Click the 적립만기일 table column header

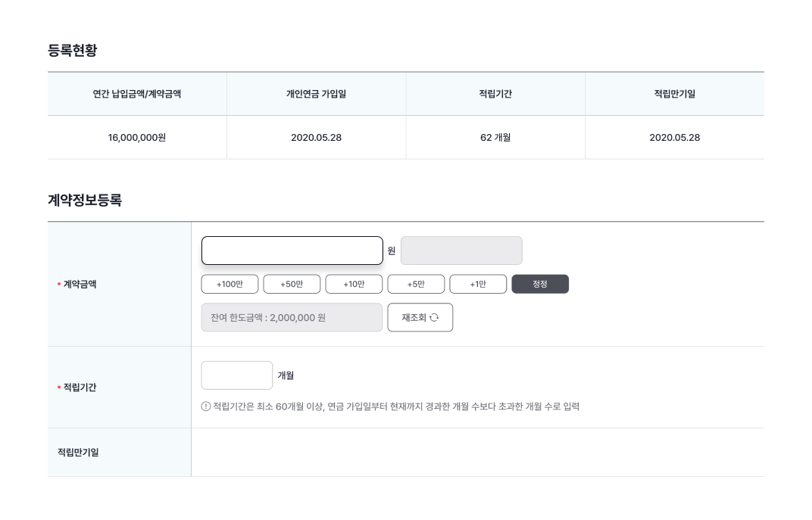pyautogui.click(x=675, y=94)
